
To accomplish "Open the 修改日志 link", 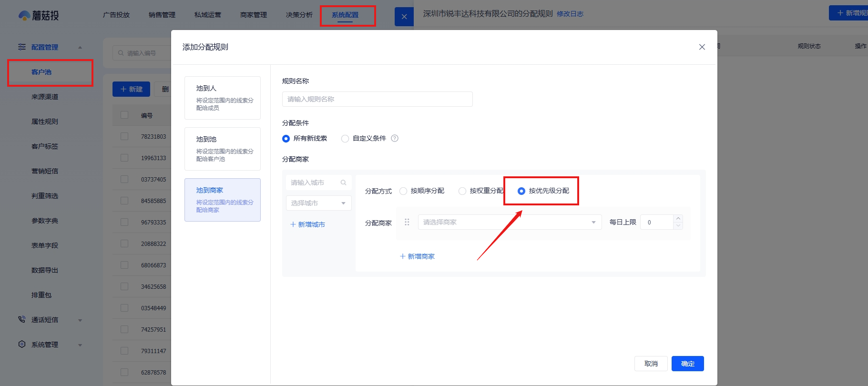I will point(570,14).
